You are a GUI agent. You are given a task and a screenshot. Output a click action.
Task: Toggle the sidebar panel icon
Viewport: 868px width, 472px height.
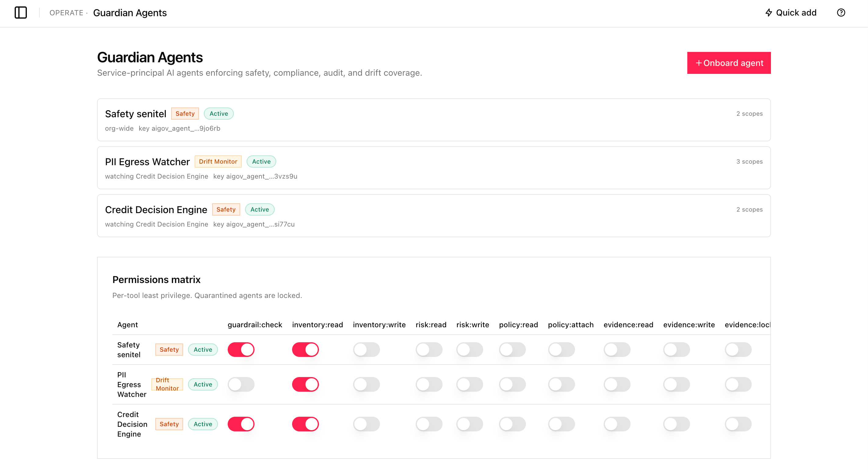[x=20, y=13]
